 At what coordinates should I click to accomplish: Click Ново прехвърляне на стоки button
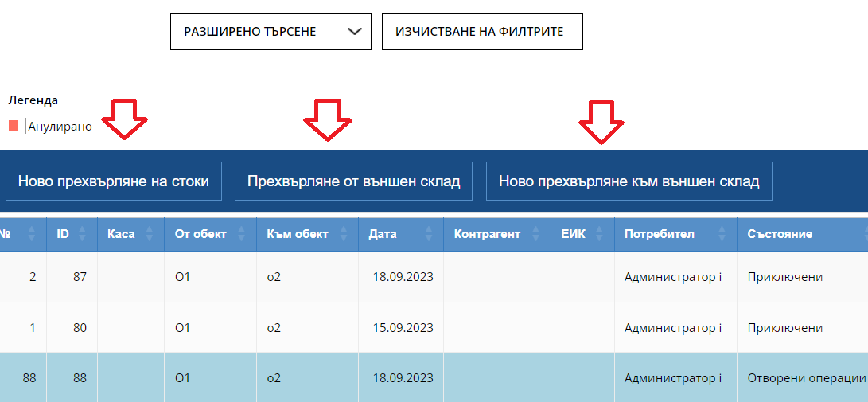pyautogui.click(x=114, y=181)
